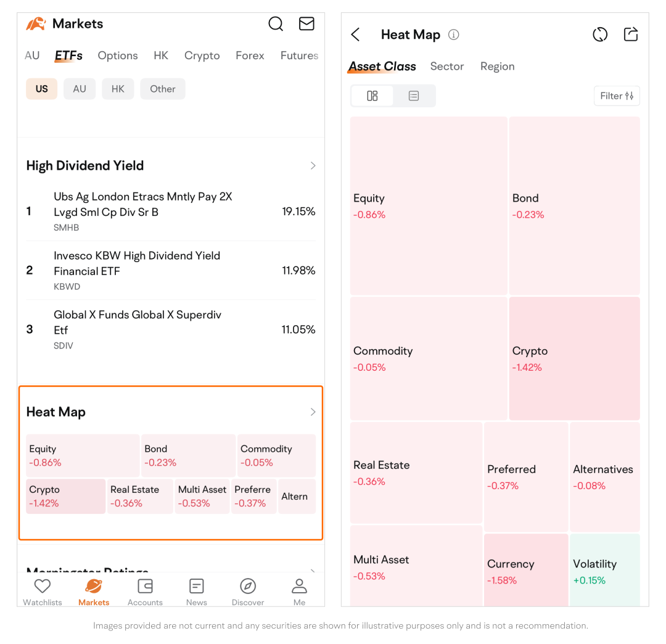This screenshot has height=644, width=666.
Task: Expand the High Dividend Yield section
Action: [x=313, y=165]
